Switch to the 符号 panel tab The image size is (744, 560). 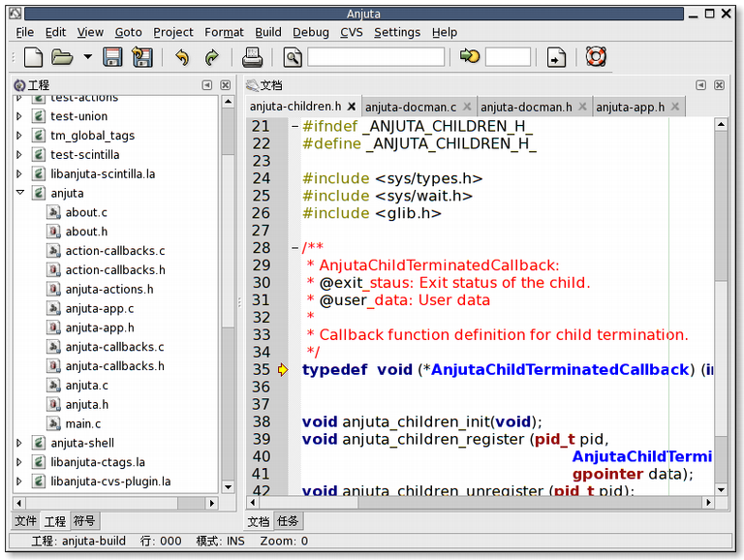pos(85,521)
